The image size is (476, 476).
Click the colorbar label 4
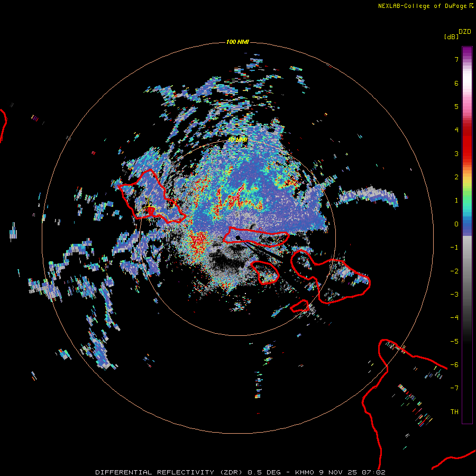456,130
